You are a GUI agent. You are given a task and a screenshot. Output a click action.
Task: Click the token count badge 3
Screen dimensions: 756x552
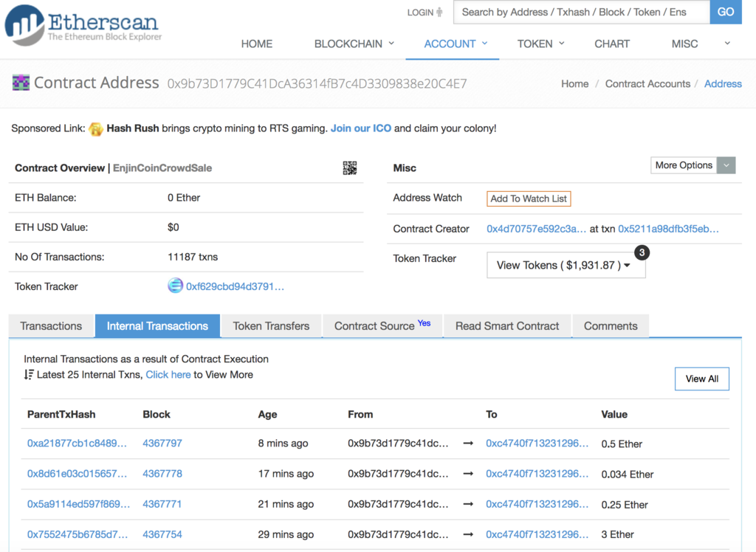click(x=642, y=252)
